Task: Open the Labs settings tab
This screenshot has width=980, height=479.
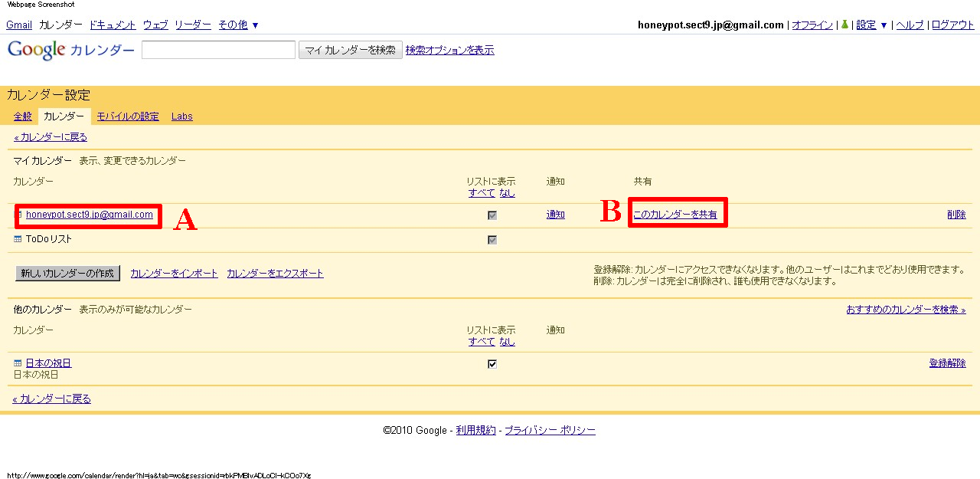Action: point(182,116)
